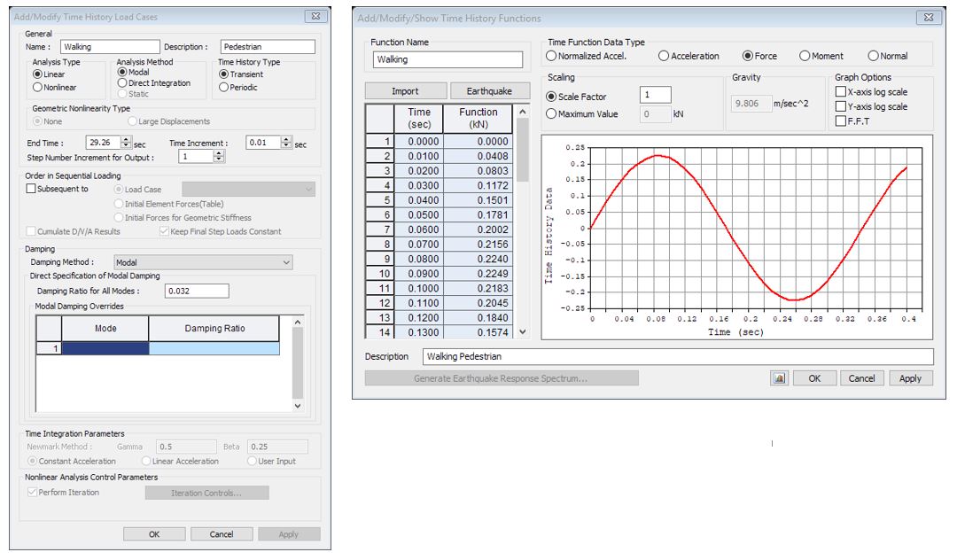Click function value 0.0408 cell
Image resolution: width=957 pixels, height=560 pixels.
[478, 156]
